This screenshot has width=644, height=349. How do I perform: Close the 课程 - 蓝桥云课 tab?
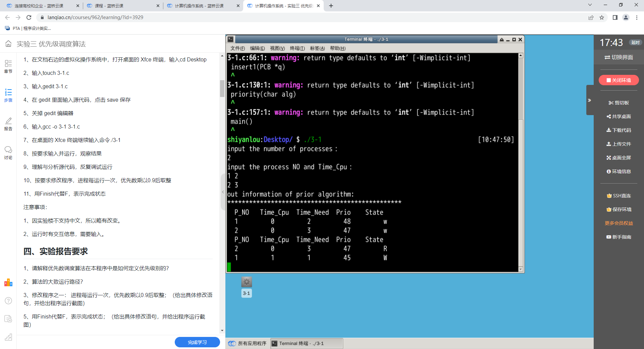pyautogui.click(x=158, y=6)
